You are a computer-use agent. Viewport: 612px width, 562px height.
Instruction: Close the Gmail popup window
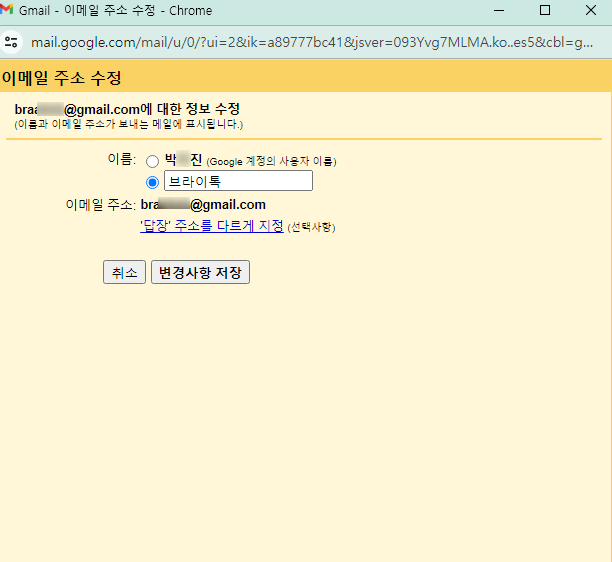pyautogui.click(x=591, y=11)
